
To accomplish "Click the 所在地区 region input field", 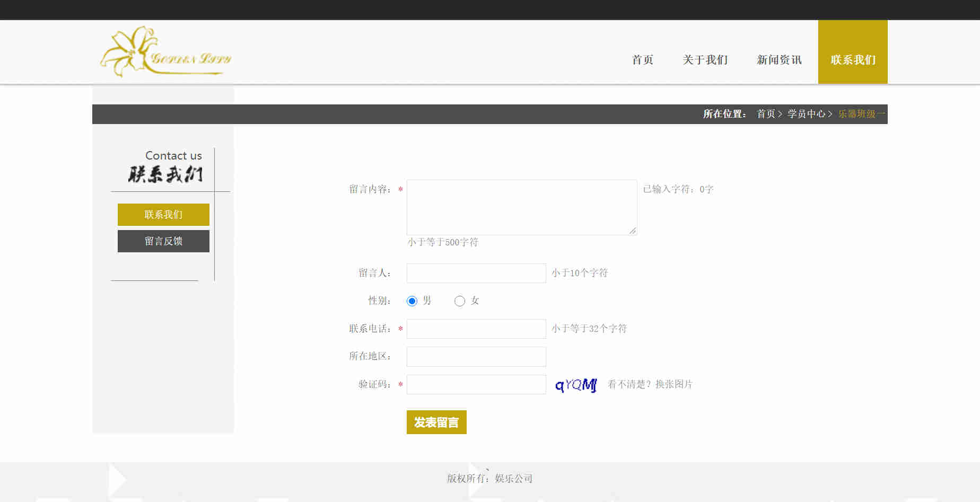I will click(x=476, y=357).
